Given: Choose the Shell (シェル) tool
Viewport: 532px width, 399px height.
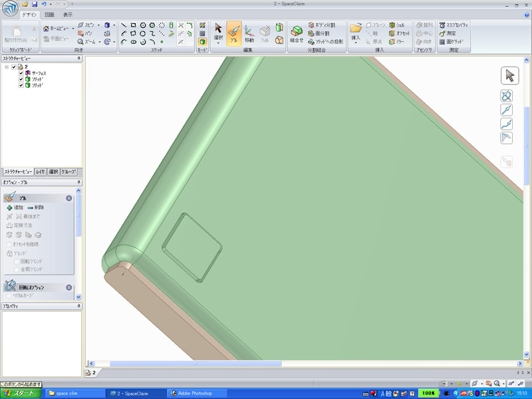Looking at the screenshot, I should click(396, 25).
